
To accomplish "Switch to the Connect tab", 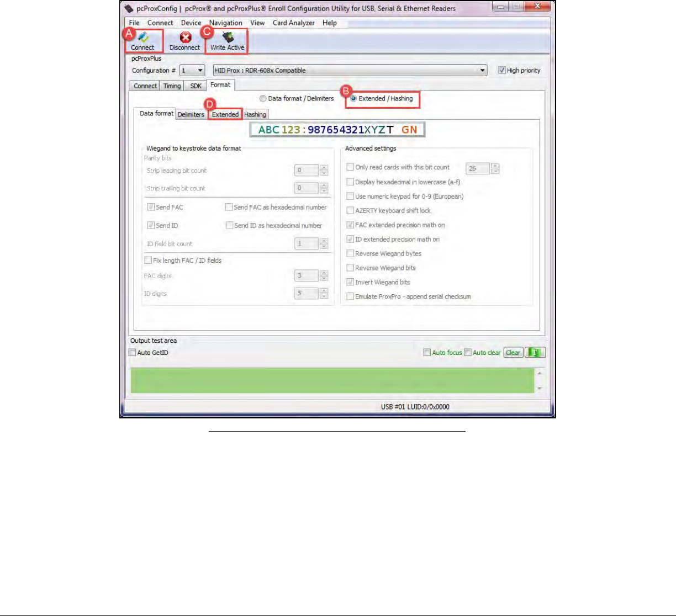I will pos(145,86).
